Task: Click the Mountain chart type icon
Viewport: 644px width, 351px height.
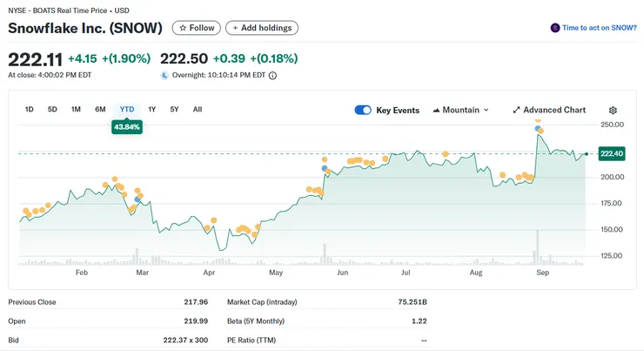Action: click(436, 111)
